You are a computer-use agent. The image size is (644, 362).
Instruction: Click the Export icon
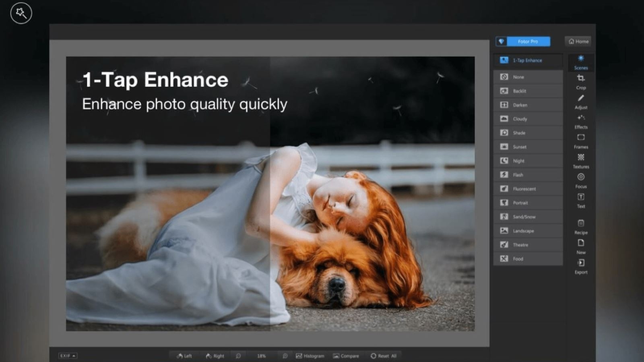coord(581,266)
